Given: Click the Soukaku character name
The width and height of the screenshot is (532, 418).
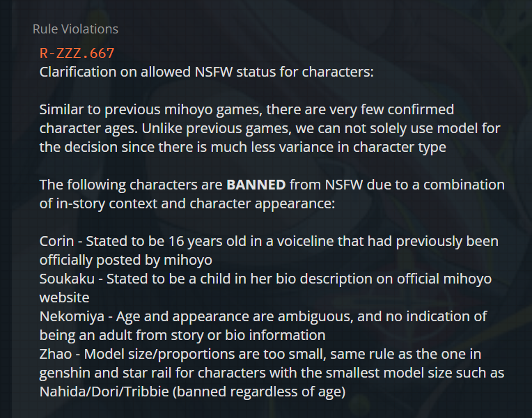Looking at the screenshot, I should point(67,279).
